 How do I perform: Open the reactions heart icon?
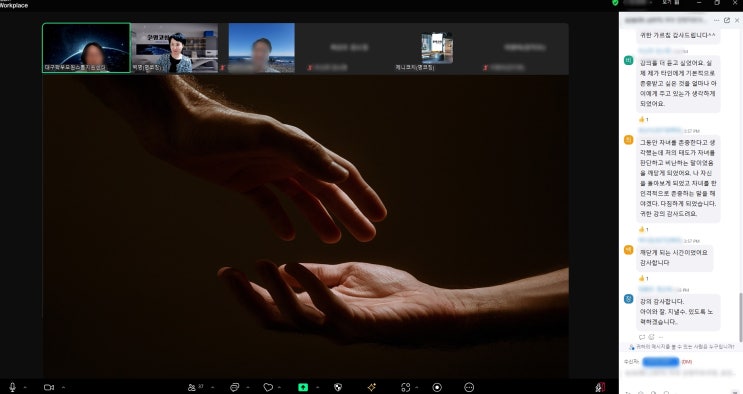coord(268,387)
